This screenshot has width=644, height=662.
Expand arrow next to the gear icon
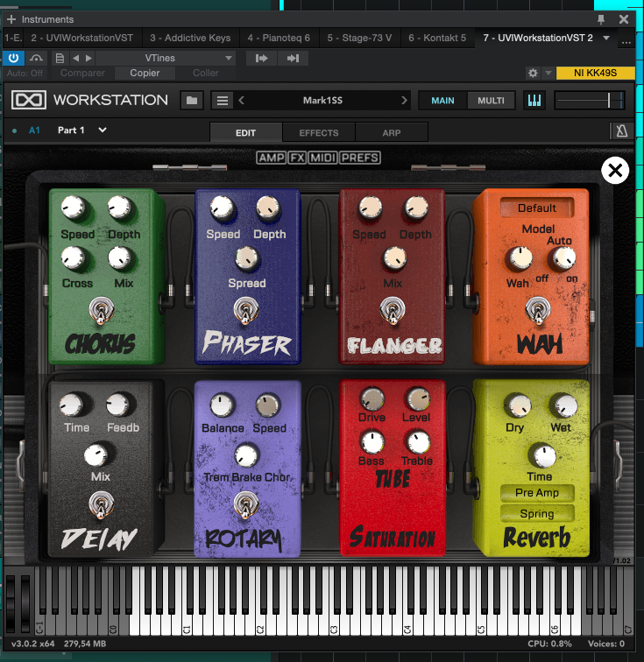pos(548,73)
